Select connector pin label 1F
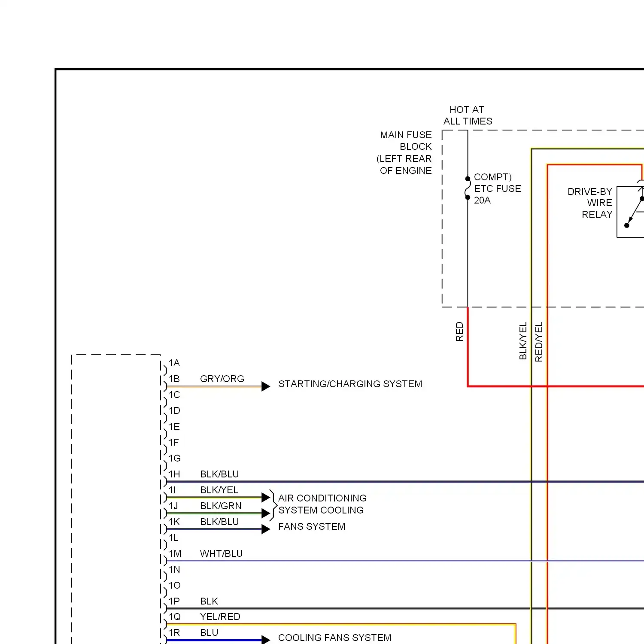Viewport: 644px width, 644px height. click(x=173, y=443)
